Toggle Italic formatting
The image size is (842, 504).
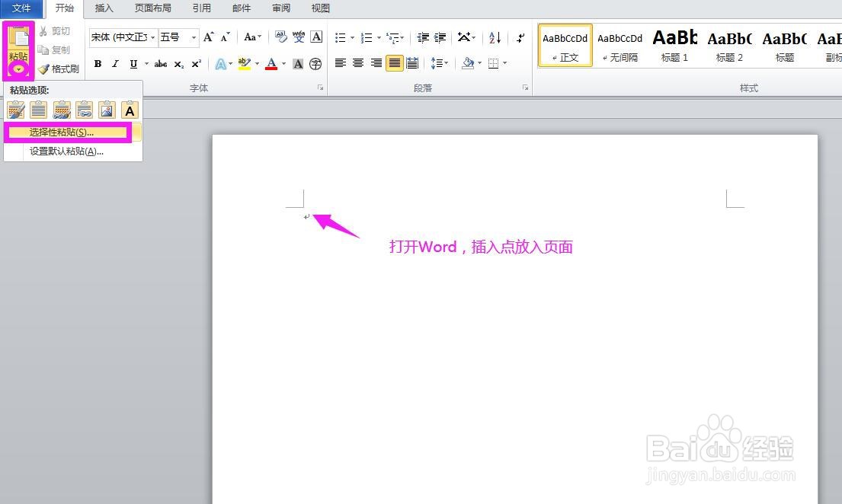[115, 64]
